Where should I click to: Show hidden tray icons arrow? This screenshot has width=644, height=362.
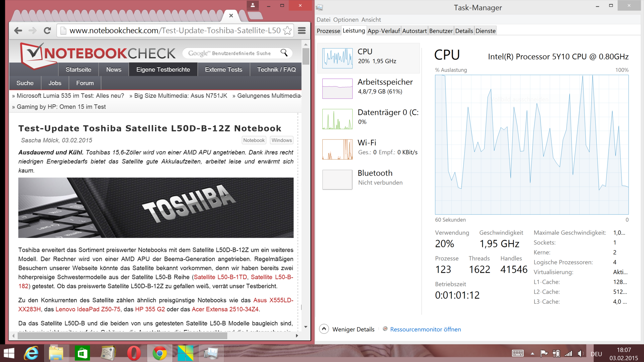click(532, 354)
